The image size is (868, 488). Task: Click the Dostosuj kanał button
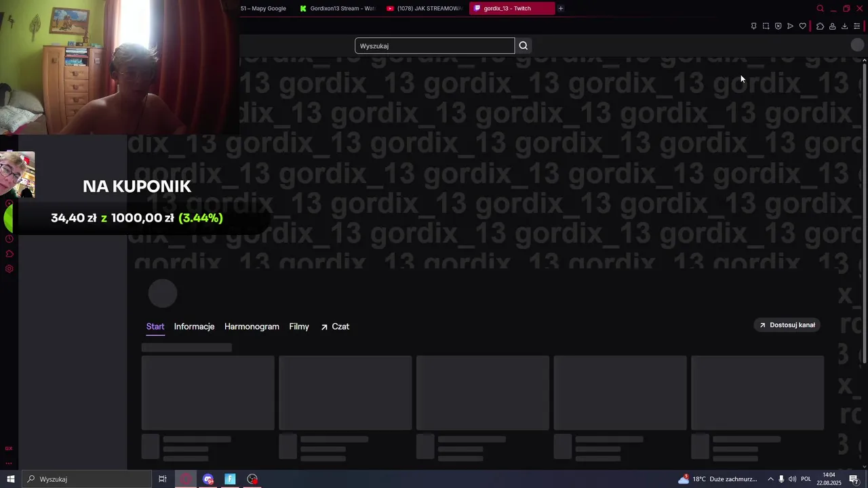pos(787,325)
